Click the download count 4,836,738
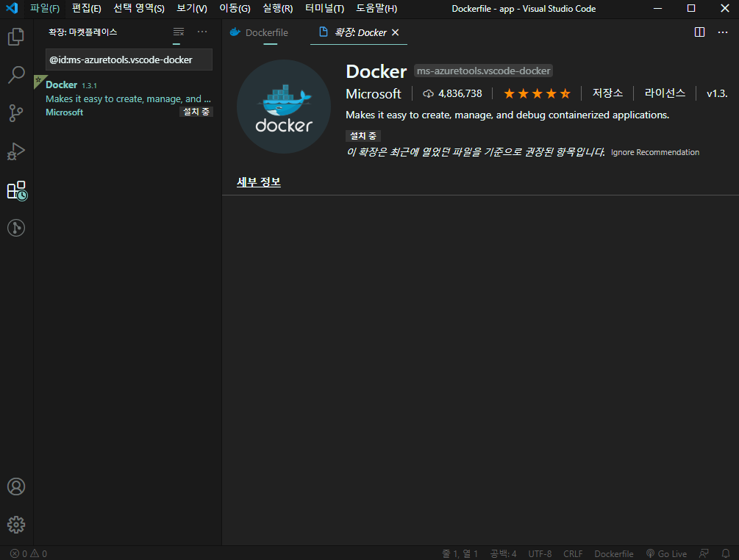The width and height of the screenshot is (739, 560). 452,94
